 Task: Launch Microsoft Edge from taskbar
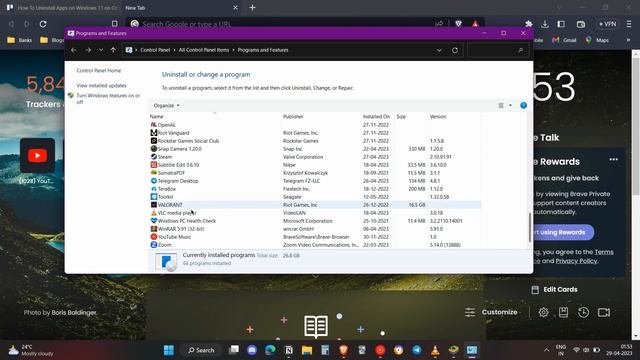[x=270, y=350]
